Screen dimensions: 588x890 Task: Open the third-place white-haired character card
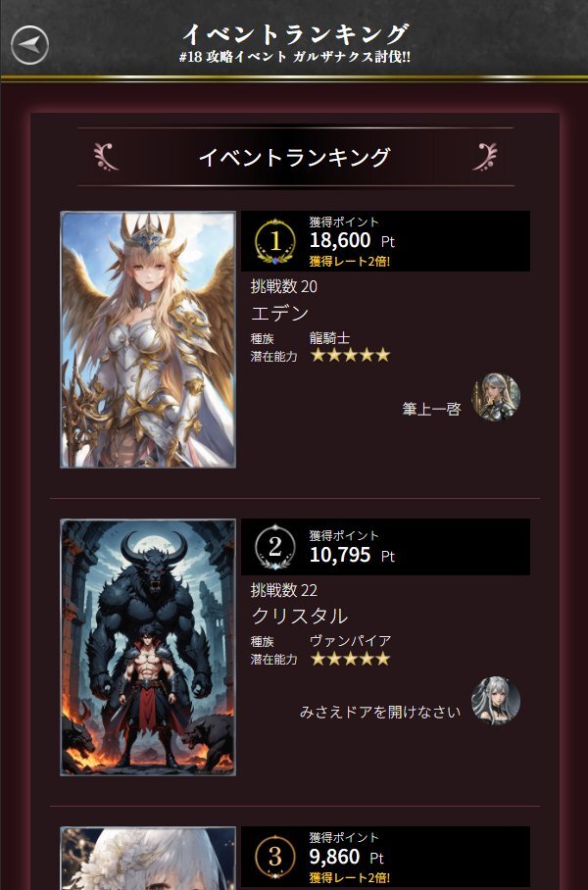(148, 859)
